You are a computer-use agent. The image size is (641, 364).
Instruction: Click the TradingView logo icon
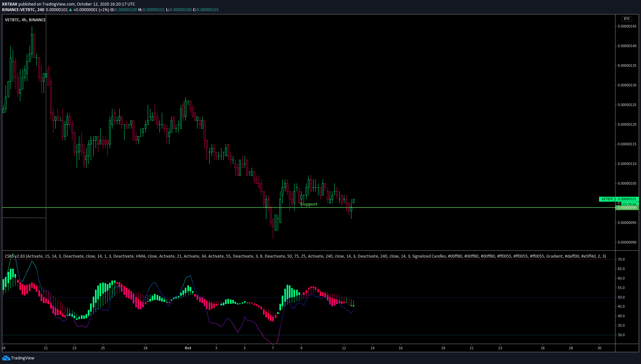tap(6, 358)
